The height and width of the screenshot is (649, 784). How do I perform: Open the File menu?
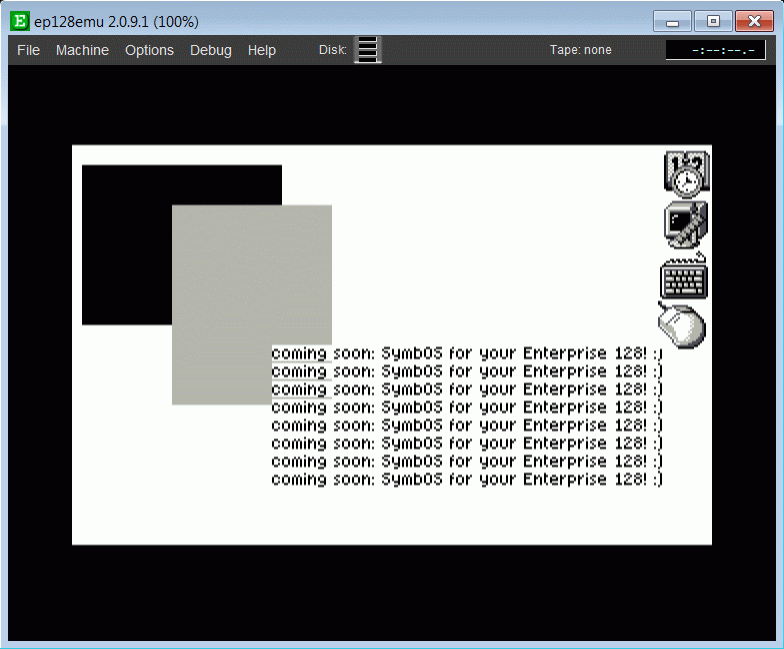click(x=28, y=50)
